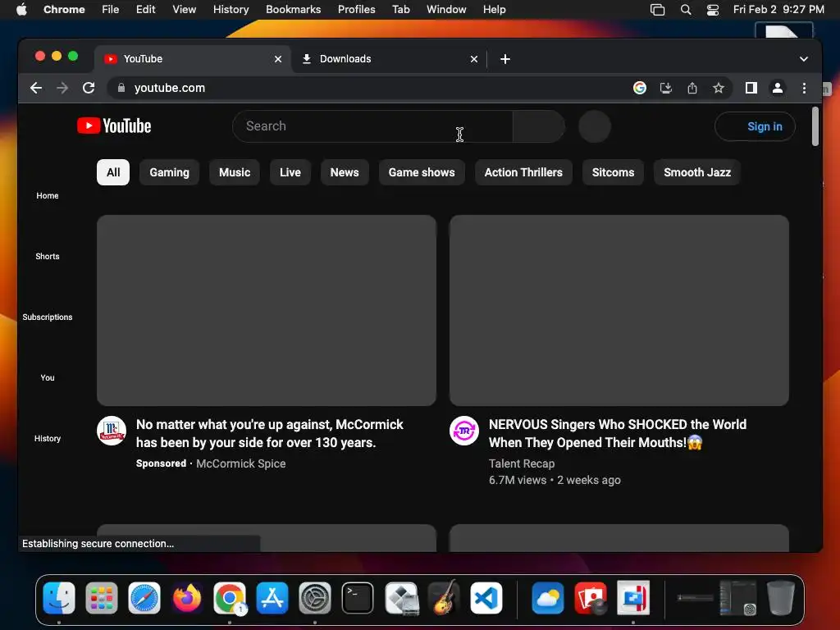Open Finder from the Dock
The image size is (840, 630).
pos(59,598)
